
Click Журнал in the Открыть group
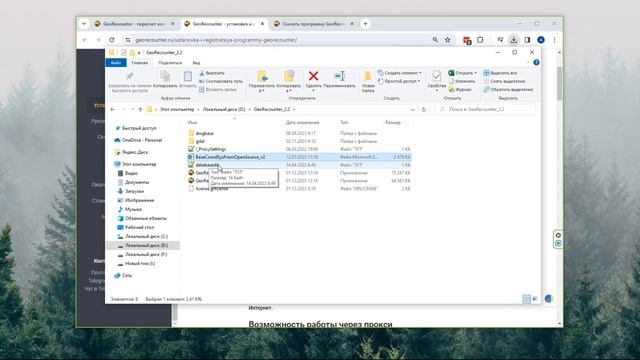pos(460,89)
